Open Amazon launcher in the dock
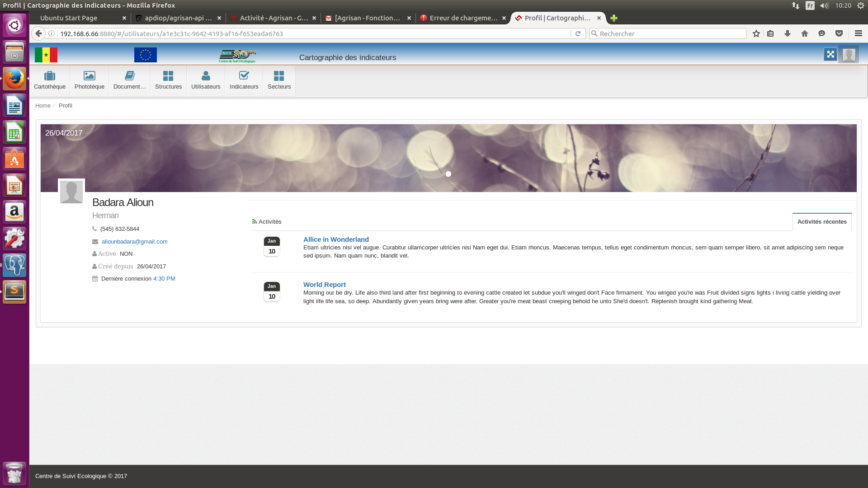 point(14,212)
